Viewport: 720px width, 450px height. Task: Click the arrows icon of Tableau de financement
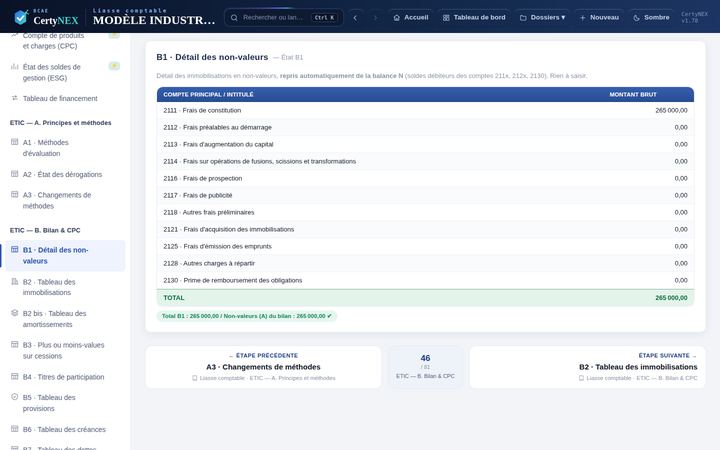(x=15, y=98)
